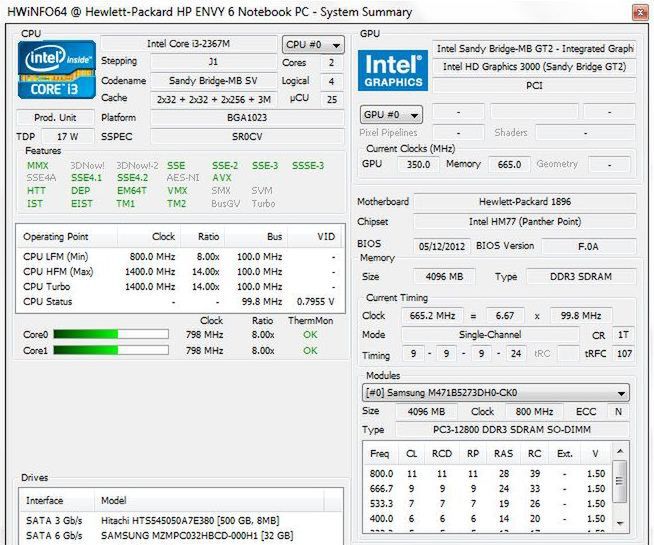Click the scroll up arrow of timing table
The width and height of the screenshot is (654, 545).
point(620,451)
